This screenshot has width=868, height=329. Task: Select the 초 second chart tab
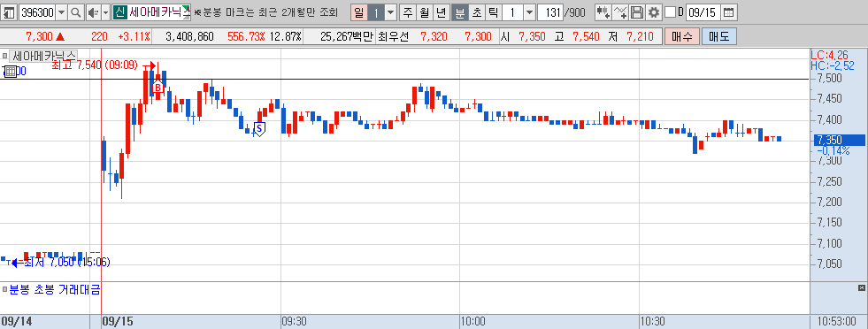476,12
